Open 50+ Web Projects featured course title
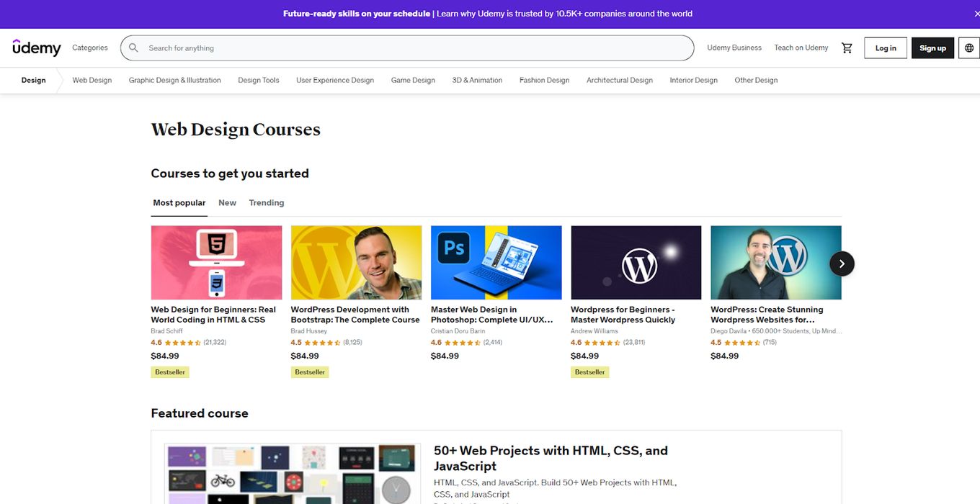The width and height of the screenshot is (980, 504). coord(551,458)
